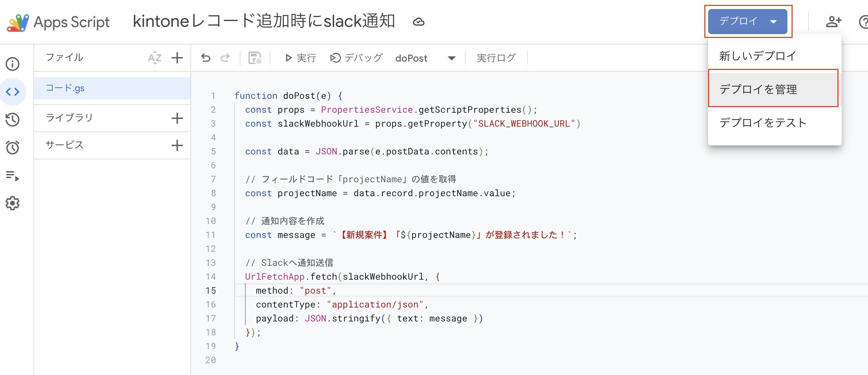Select 新しいデプロイ from the menu
This screenshot has width=868, height=375.
(758, 55)
